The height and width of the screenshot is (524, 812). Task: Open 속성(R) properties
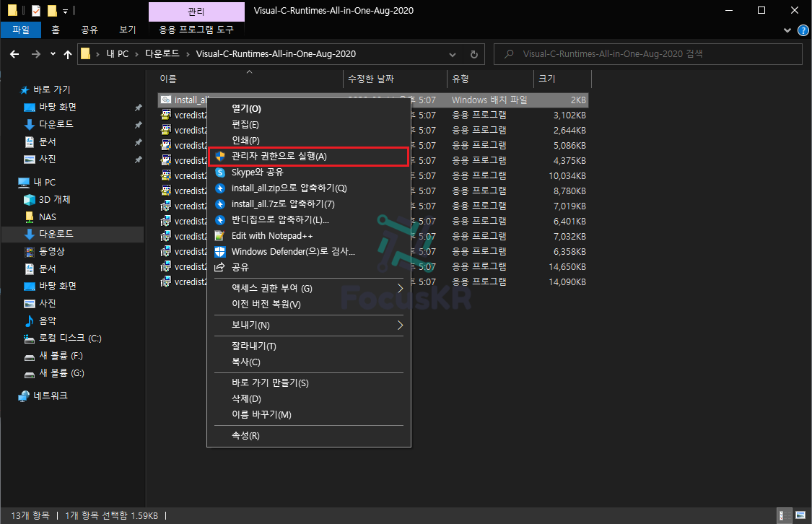pyautogui.click(x=309, y=436)
